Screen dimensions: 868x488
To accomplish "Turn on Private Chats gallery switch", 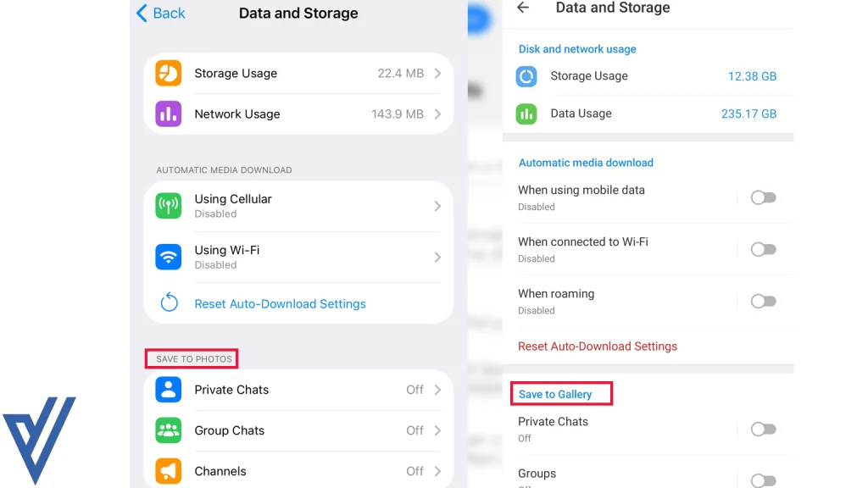I will pyautogui.click(x=764, y=430).
